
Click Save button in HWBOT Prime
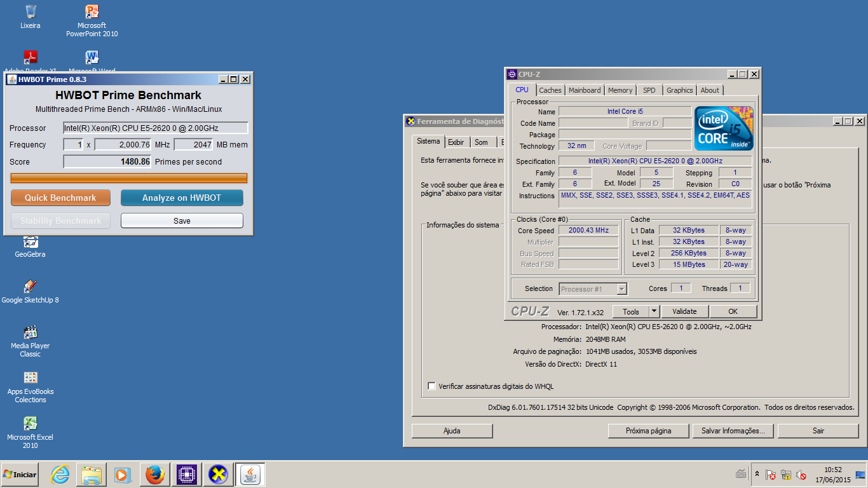point(182,220)
